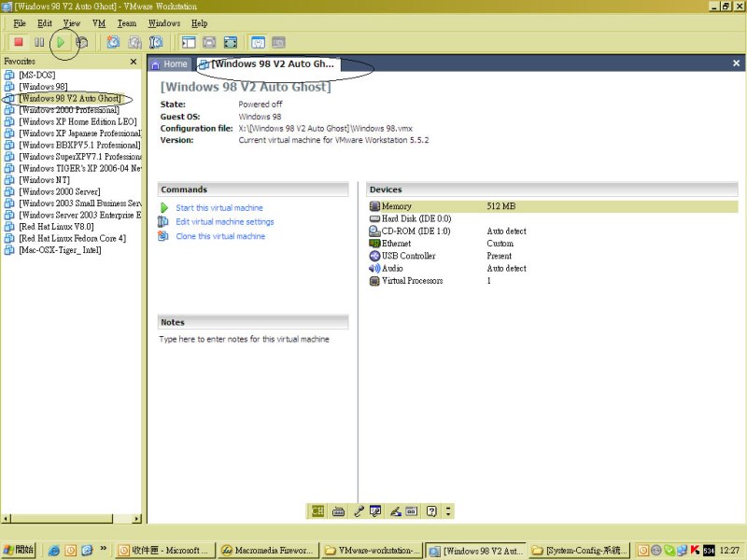This screenshot has width=747, height=560.
Task: Close the current VM tab
Action: tap(736, 63)
